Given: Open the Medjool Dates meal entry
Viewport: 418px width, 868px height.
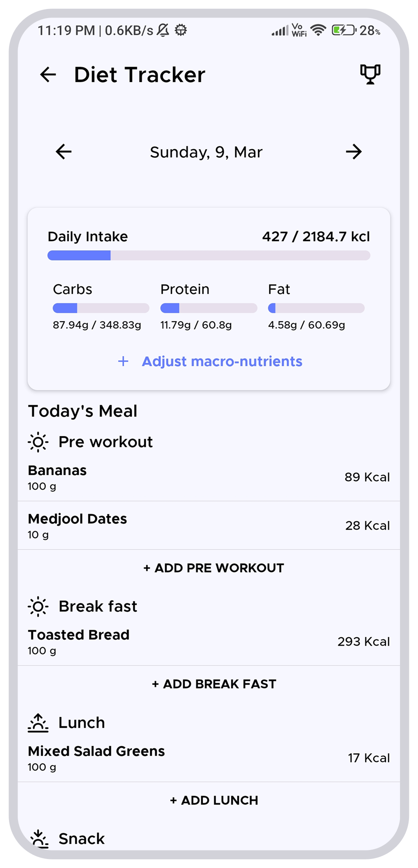Looking at the screenshot, I should (209, 526).
